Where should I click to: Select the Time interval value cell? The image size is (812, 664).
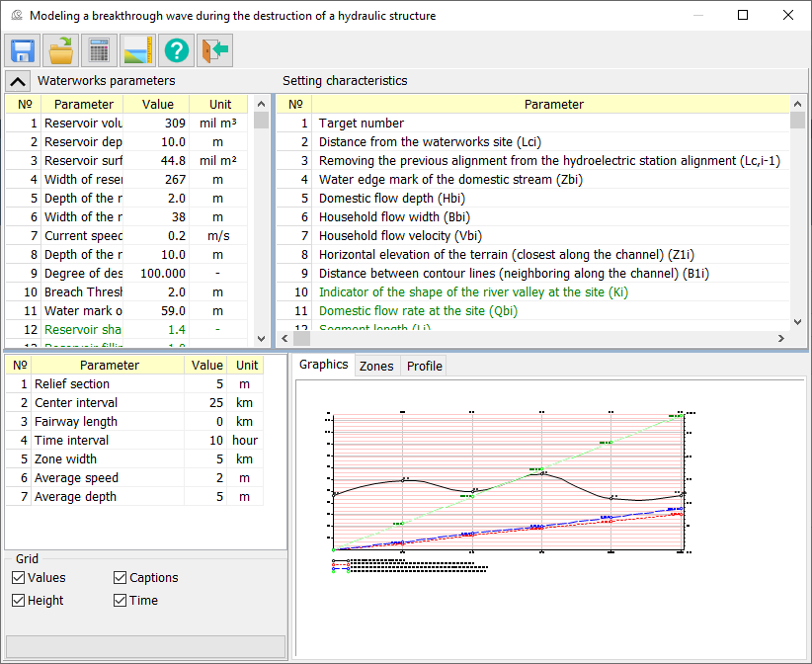207,440
